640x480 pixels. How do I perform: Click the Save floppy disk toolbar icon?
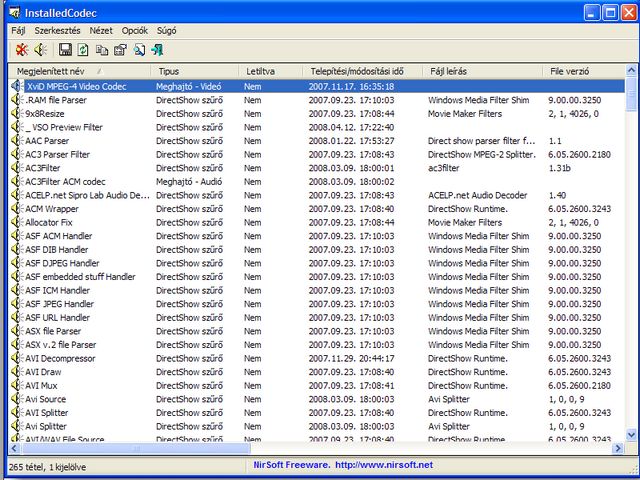(65, 50)
